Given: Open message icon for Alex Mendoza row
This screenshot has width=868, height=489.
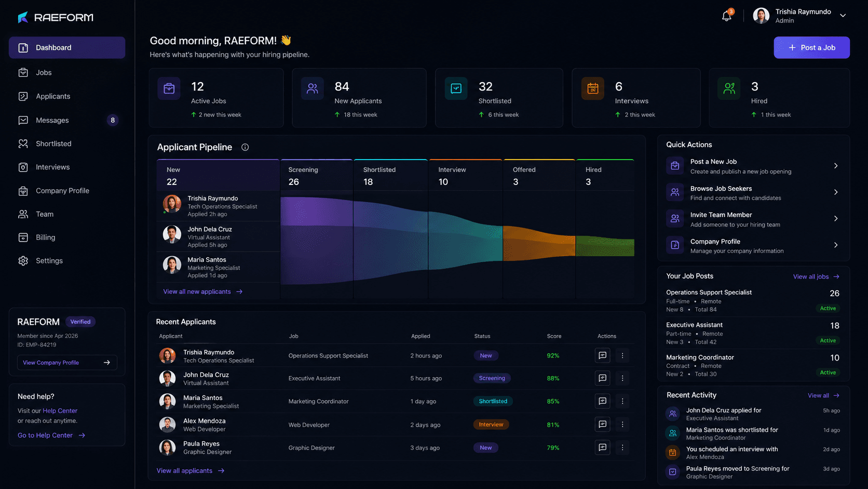Looking at the screenshot, I should coord(602,425).
